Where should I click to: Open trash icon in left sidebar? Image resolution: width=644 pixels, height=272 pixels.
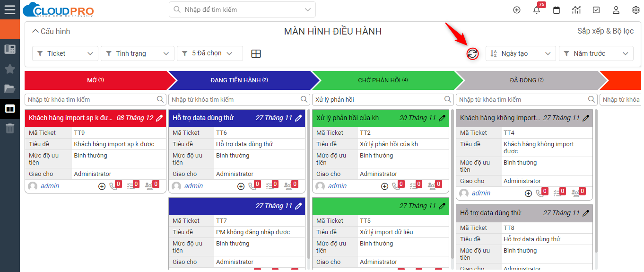(x=9, y=128)
